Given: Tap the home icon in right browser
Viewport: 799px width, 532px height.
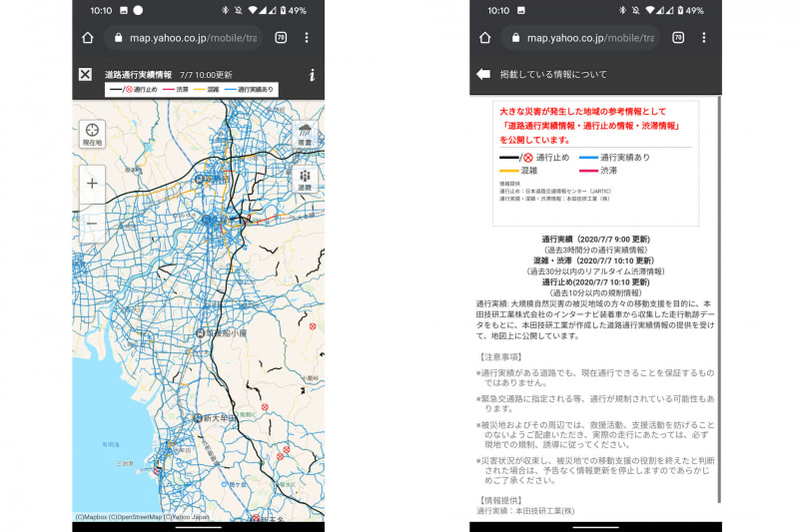Looking at the screenshot, I should click(485, 38).
